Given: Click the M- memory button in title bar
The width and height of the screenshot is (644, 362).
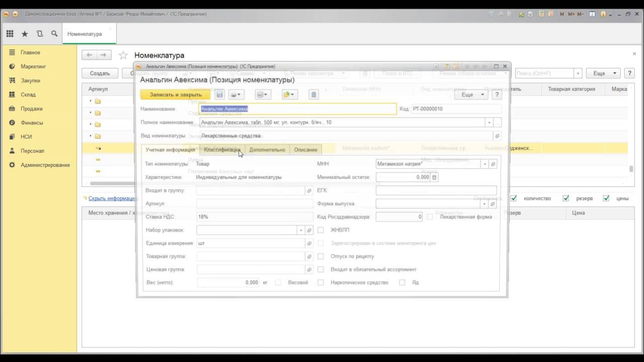Looking at the screenshot, I should 582,14.
